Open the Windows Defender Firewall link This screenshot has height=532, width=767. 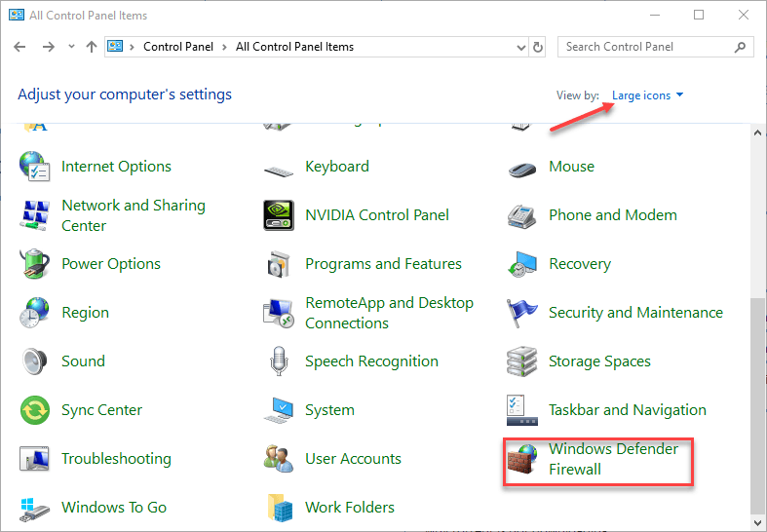(613, 459)
